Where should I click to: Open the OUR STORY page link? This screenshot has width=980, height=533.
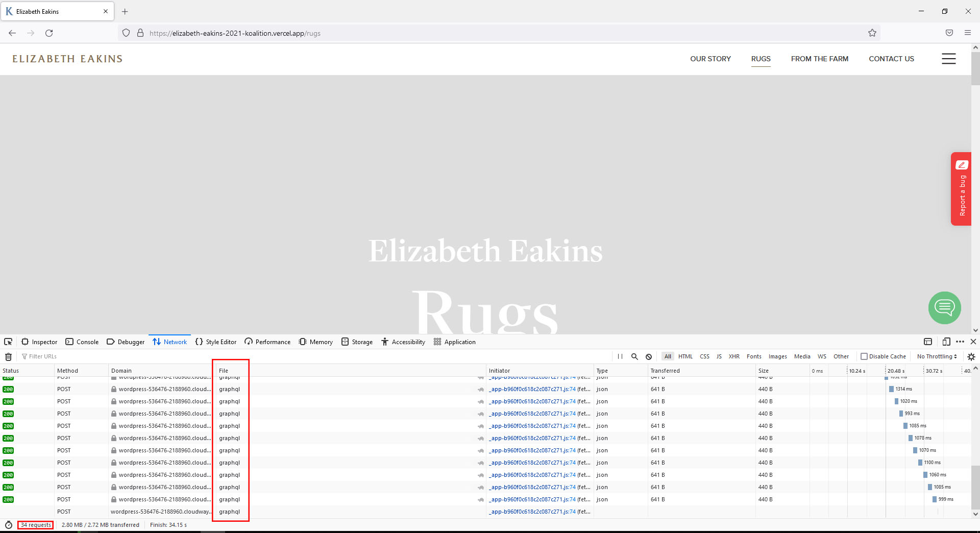pos(710,59)
